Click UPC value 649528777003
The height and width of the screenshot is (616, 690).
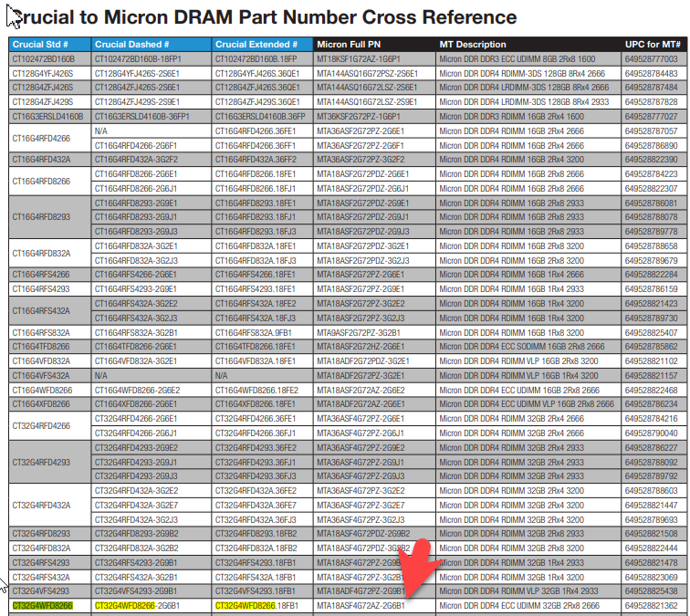click(652, 59)
